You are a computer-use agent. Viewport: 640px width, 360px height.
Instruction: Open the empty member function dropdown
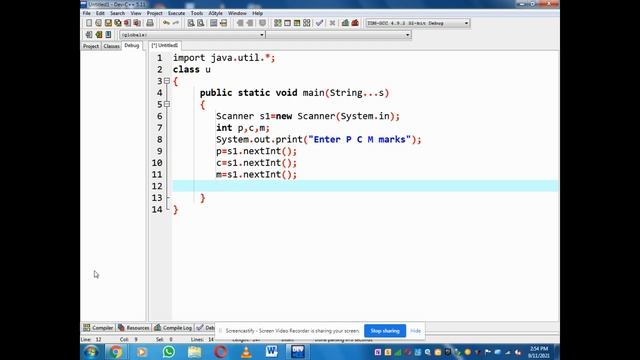pyautogui.click(x=407, y=35)
